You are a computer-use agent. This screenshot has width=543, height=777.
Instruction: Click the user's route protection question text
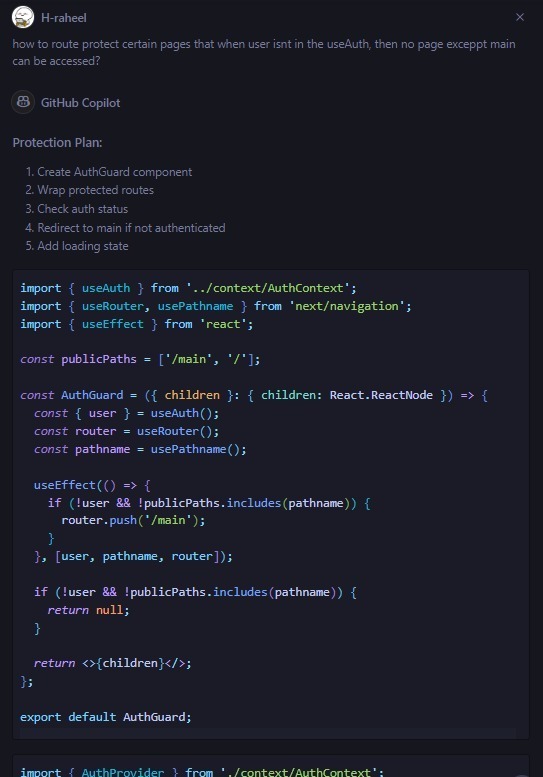pos(264,53)
